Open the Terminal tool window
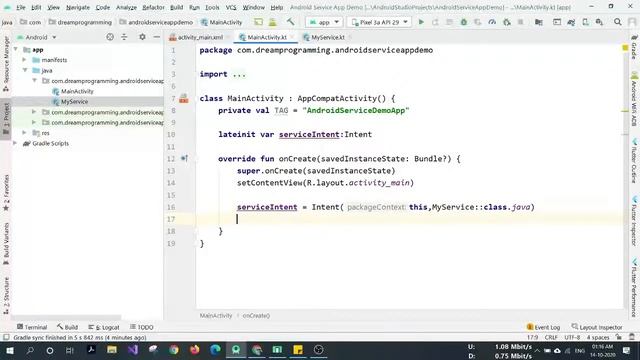The width and height of the screenshot is (640, 360). coord(32,327)
